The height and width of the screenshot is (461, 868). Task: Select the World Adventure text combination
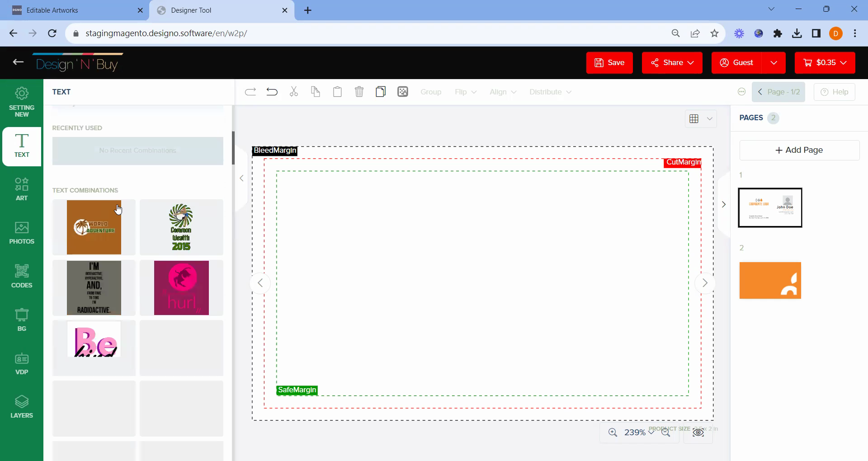94,227
